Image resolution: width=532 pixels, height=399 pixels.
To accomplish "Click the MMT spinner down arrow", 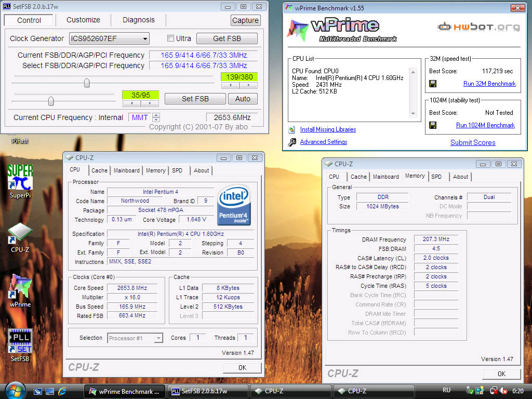I will pyautogui.click(x=156, y=119).
